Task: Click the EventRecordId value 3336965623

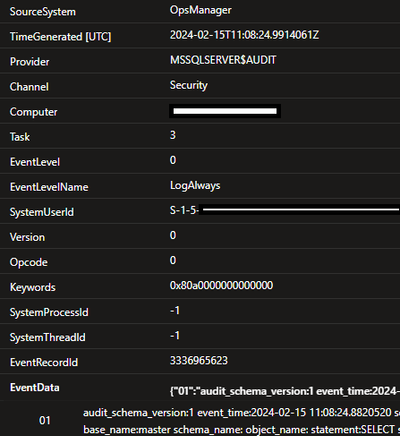Action: [x=199, y=361]
